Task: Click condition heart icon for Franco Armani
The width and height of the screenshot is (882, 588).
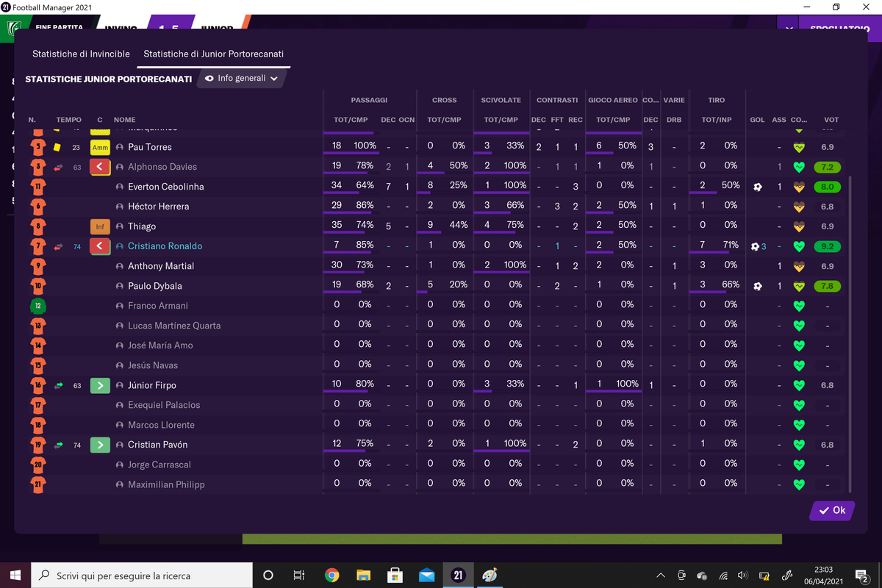Action: [799, 306]
